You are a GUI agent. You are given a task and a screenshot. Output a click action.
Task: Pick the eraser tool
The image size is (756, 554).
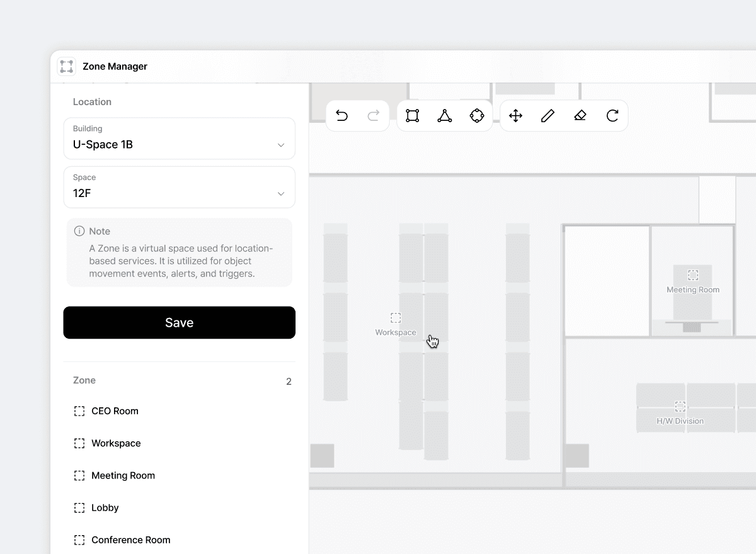point(580,116)
